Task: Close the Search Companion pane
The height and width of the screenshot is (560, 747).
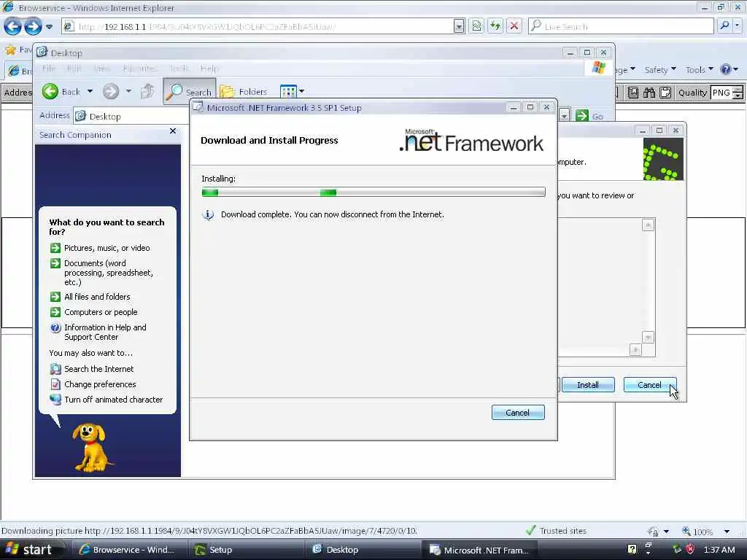Action: [173, 131]
